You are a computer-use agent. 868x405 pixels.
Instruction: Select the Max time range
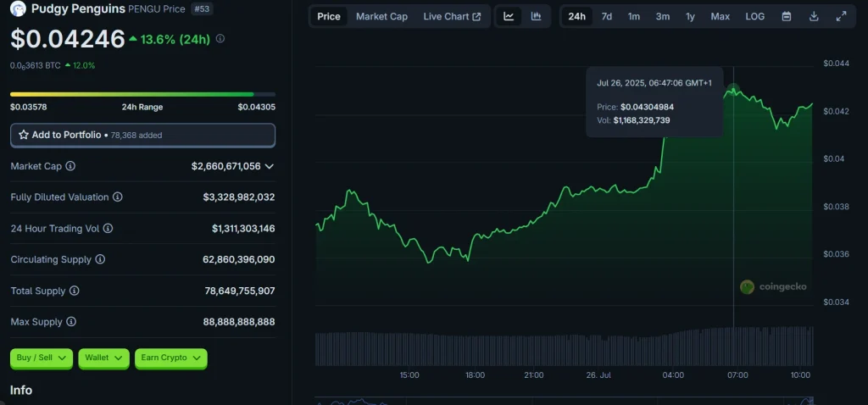pos(721,17)
